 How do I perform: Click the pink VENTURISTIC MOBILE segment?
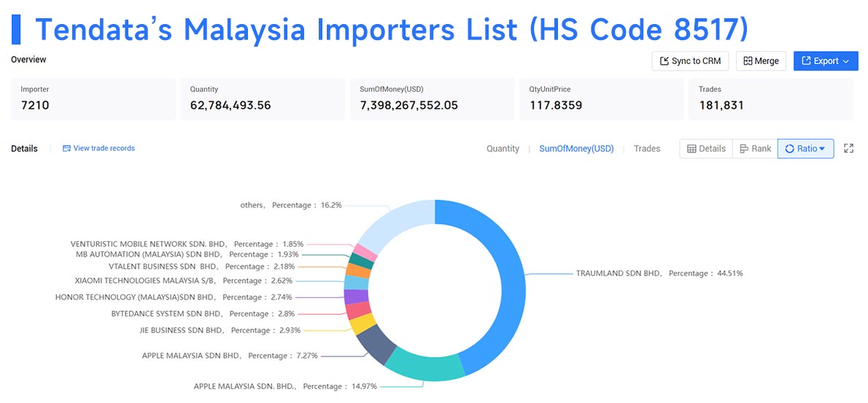pos(365,252)
